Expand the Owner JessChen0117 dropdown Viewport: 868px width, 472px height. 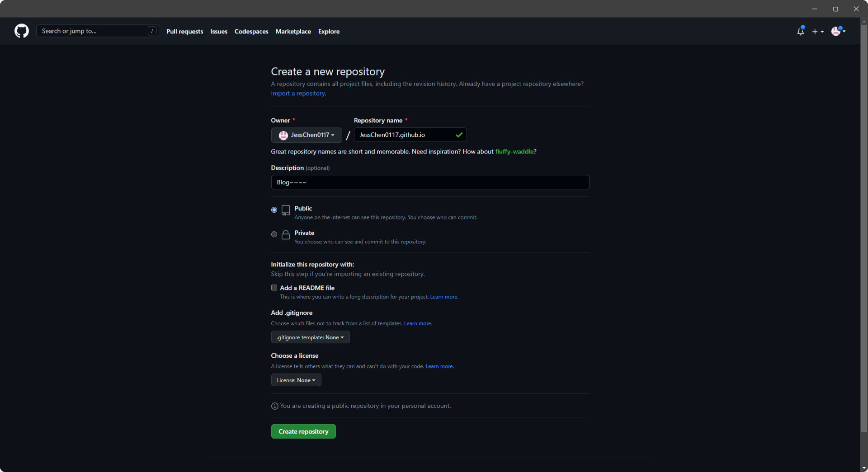pyautogui.click(x=307, y=135)
